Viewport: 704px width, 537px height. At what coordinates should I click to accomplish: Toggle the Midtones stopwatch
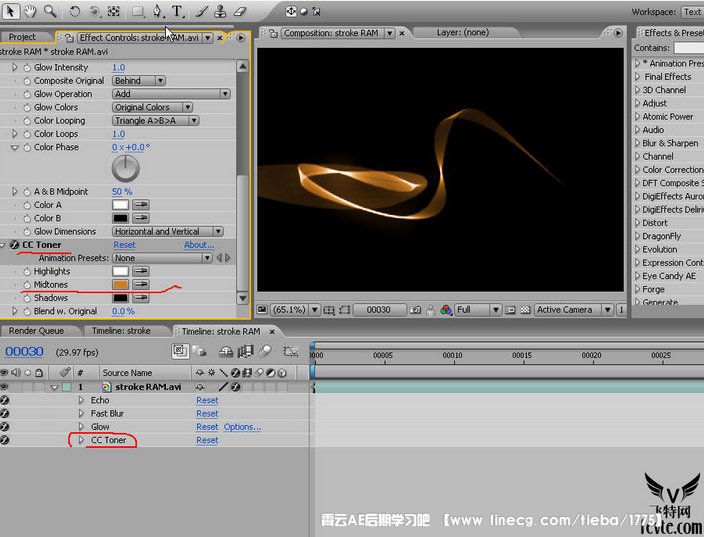[27, 285]
